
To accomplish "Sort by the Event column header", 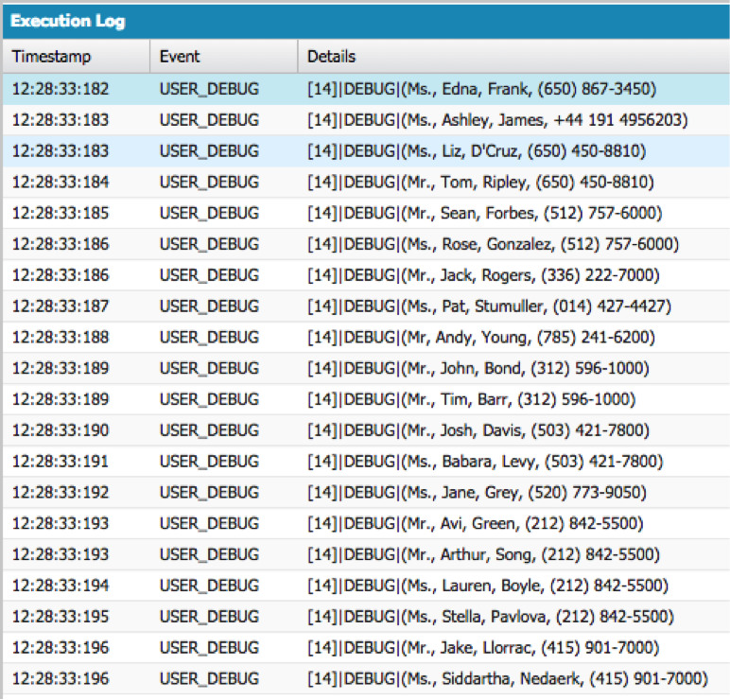I will (x=223, y=57).
